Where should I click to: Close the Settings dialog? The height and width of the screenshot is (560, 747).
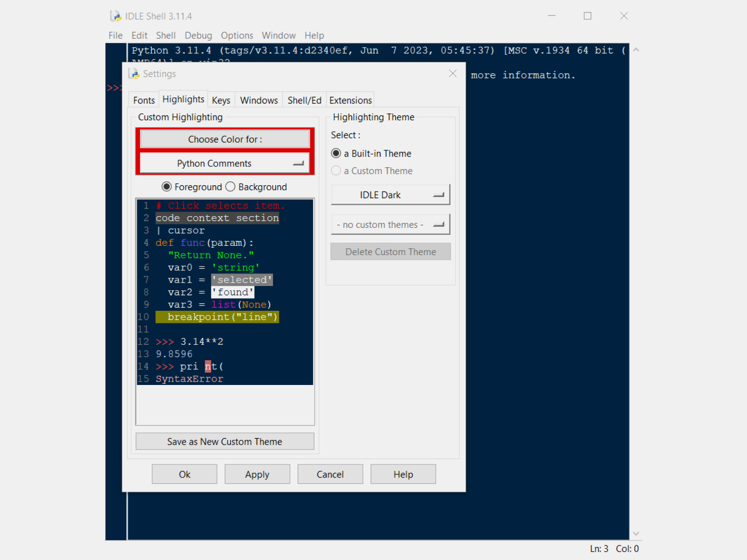coord(453,73)
